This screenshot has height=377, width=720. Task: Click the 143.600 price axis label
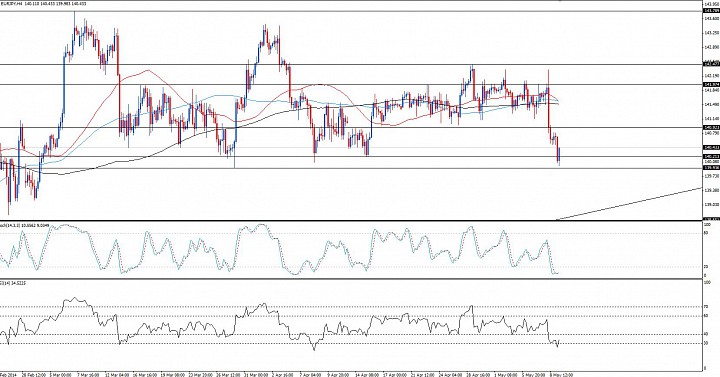click(711, 18)
